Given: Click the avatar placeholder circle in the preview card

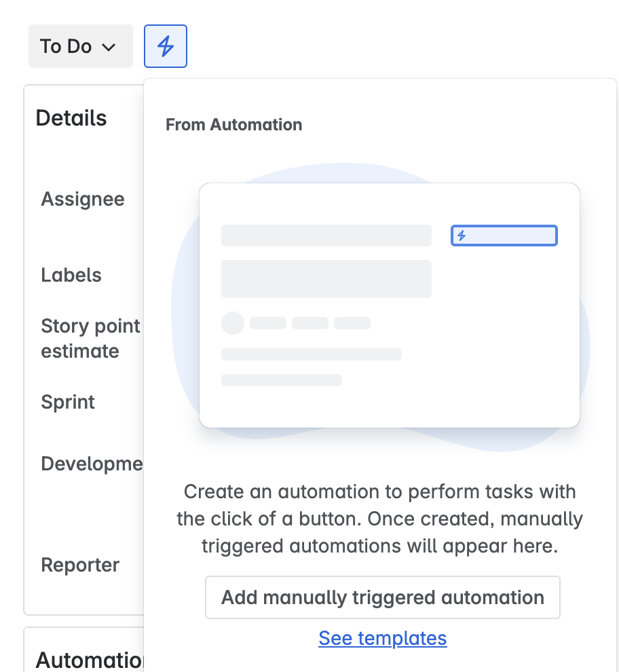Looking at the screenshot, I should click(x=232, y=323).
